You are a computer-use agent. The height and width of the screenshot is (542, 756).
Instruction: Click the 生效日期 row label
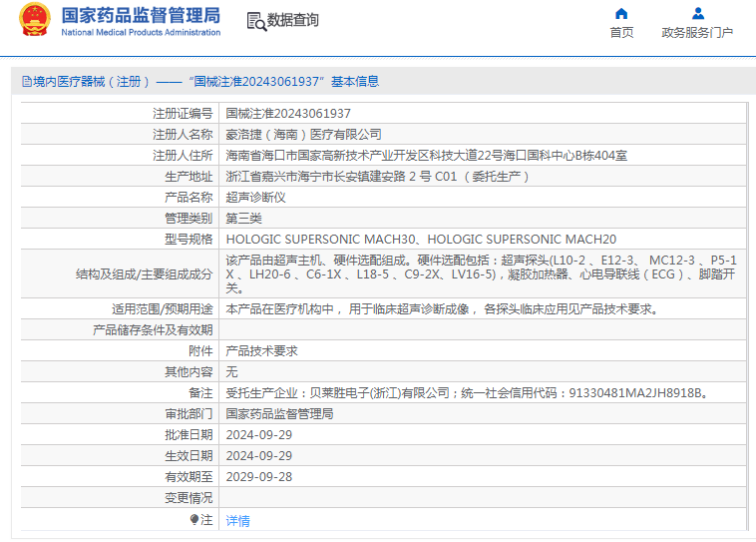pos(189,455)
